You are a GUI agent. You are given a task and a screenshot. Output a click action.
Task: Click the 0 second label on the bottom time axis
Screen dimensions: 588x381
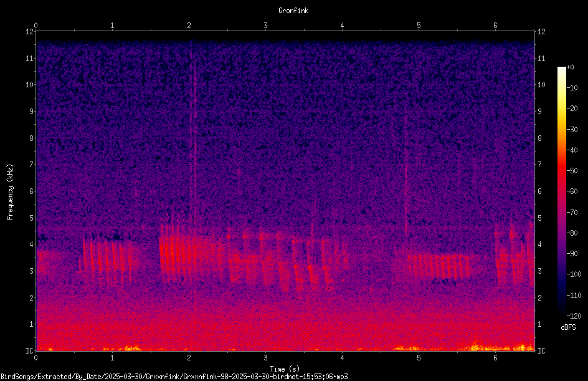[x=36, y=358]
